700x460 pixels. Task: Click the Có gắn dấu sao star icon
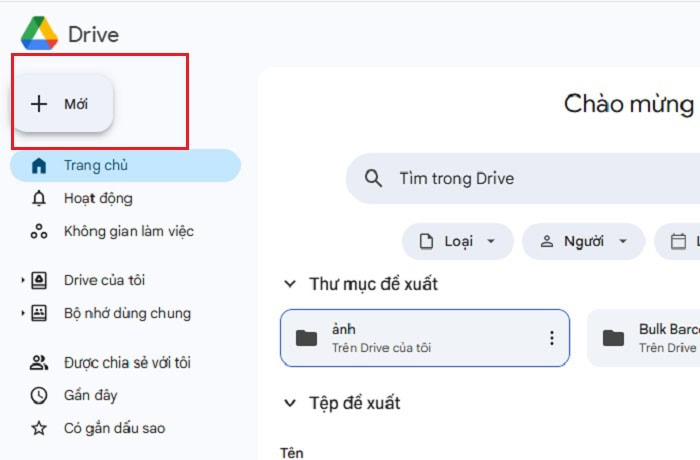click(x=39, y=429)
